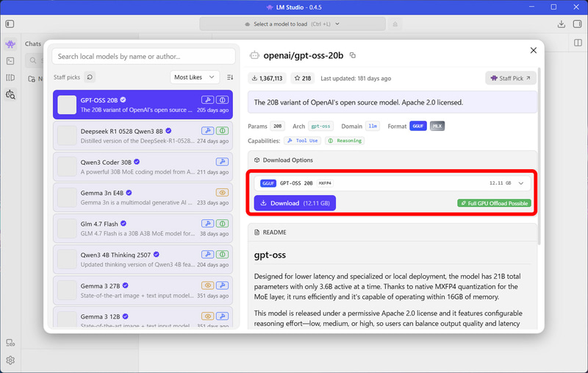Click the Download 12.11 GB button
Image resolution: width=588 pixels, height=373 pixels.
pyautogui.click(x=295, y=203)
